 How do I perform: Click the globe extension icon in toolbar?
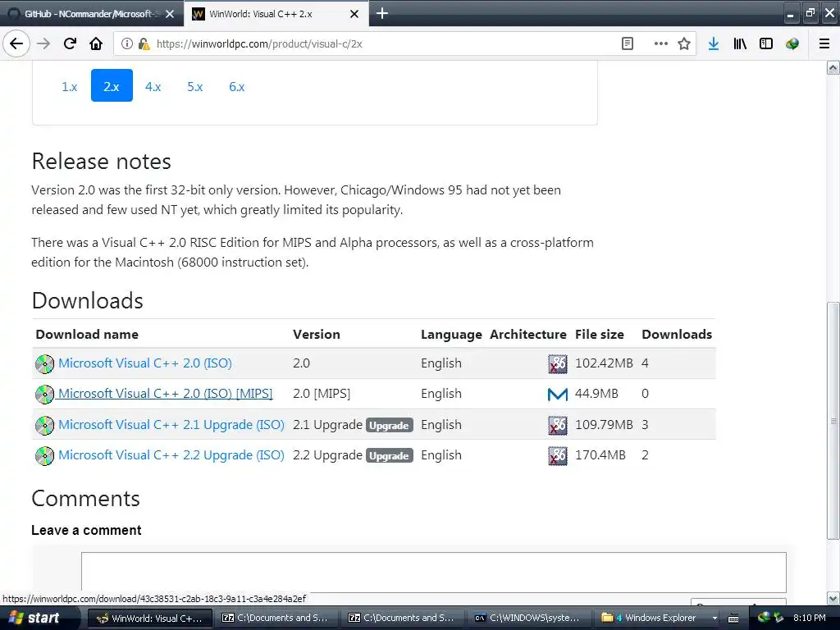coord(792,44)
